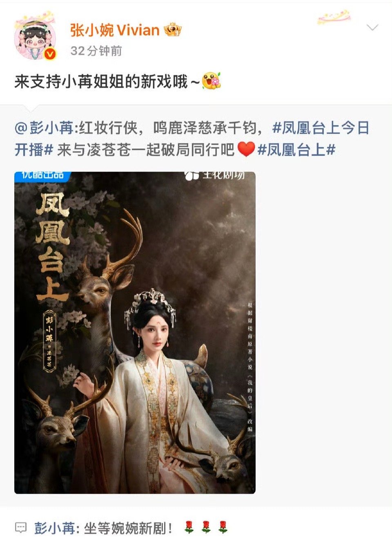Image resolution: width=392 pixels, height=546 pixels.
Task: Tap the flower emoji after the post text
Action: point(211,81)
